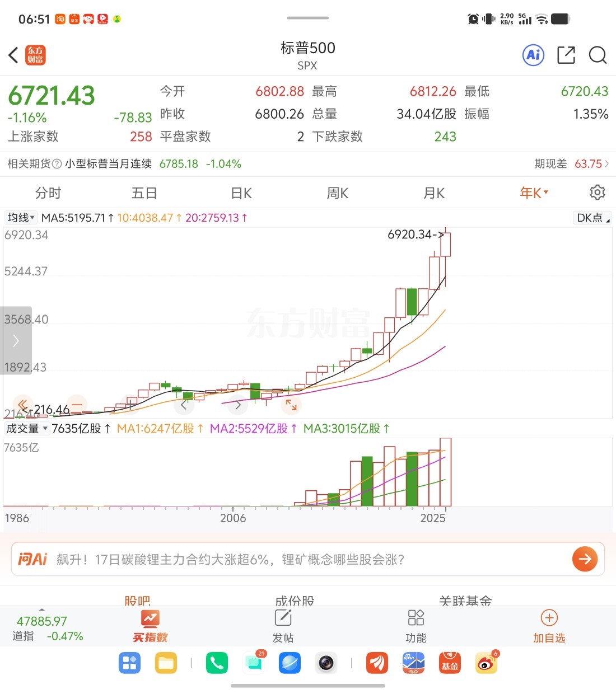Tap chart pan-left arrow control
Viewport: 616px width, 694px height.
tap(184, 404)
